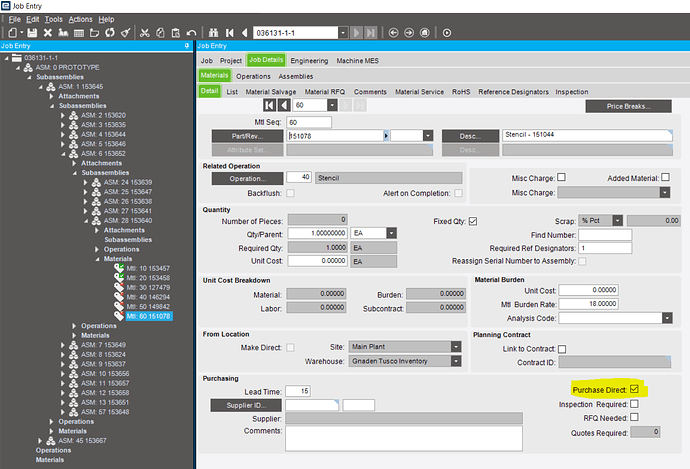Click the Forward circled arrow icon
Image resolution: width=690 pixels, height=469 pixels.
[409, 33]
